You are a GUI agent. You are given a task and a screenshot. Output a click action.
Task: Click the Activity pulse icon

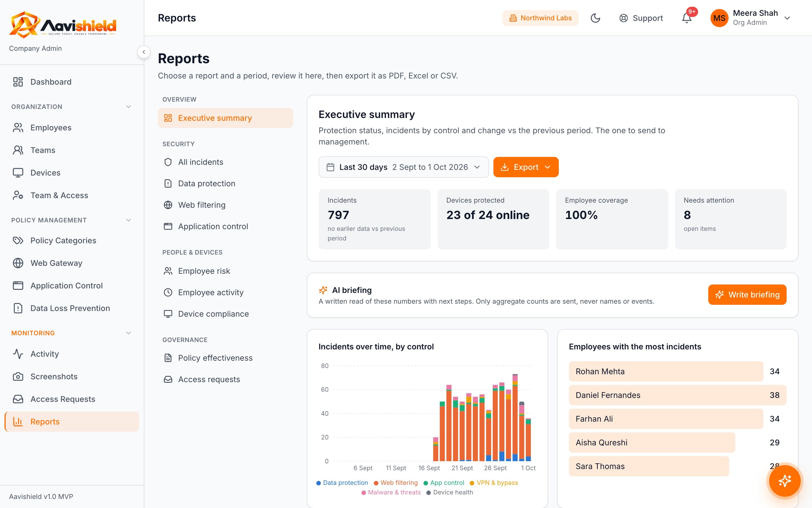(x=18, y=354)
